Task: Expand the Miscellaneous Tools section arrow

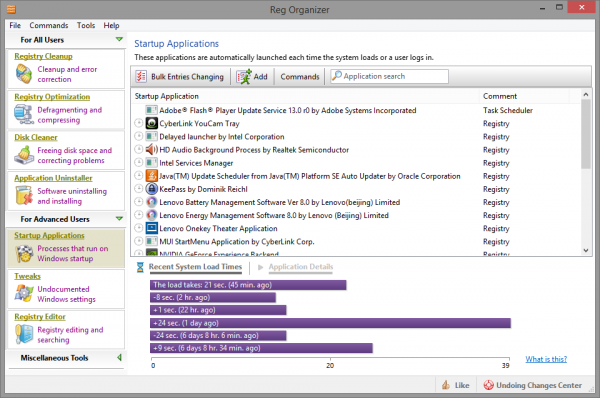Action: point(119,357)
